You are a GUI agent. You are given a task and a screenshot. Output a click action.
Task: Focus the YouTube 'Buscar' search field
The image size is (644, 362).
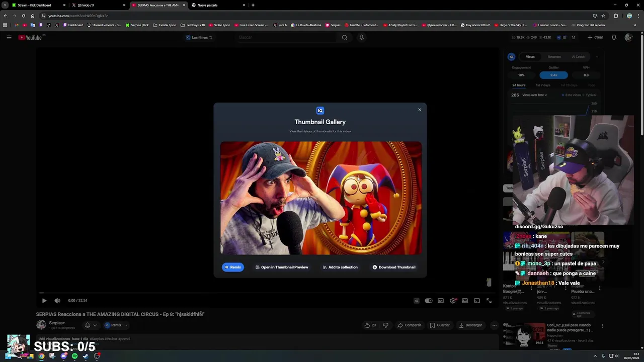click(286, 37)
